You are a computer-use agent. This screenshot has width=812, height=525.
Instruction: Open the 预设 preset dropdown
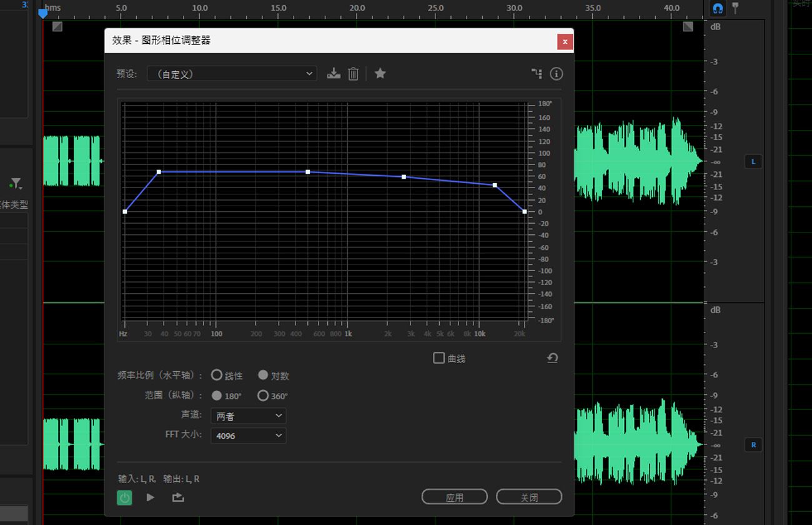[x=232, y=74]
